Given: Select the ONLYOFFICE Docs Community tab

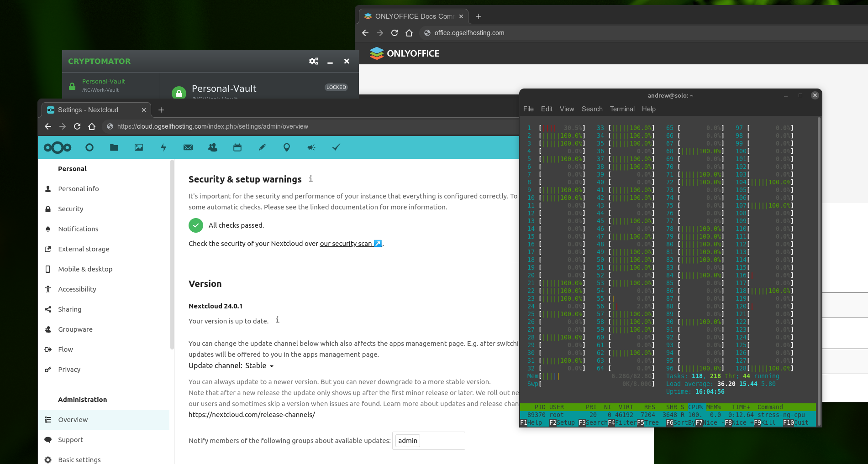Looking at the screenshot, I should (414, 16).
